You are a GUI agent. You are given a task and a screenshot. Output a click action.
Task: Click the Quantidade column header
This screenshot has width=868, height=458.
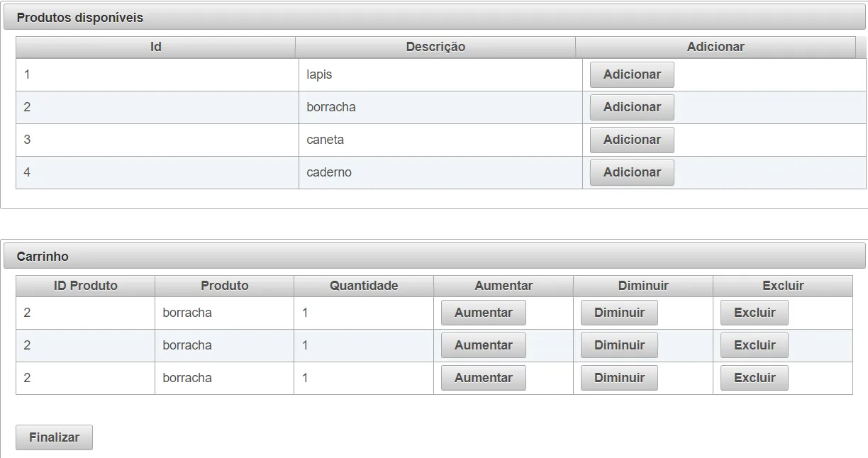click(364, 286)
